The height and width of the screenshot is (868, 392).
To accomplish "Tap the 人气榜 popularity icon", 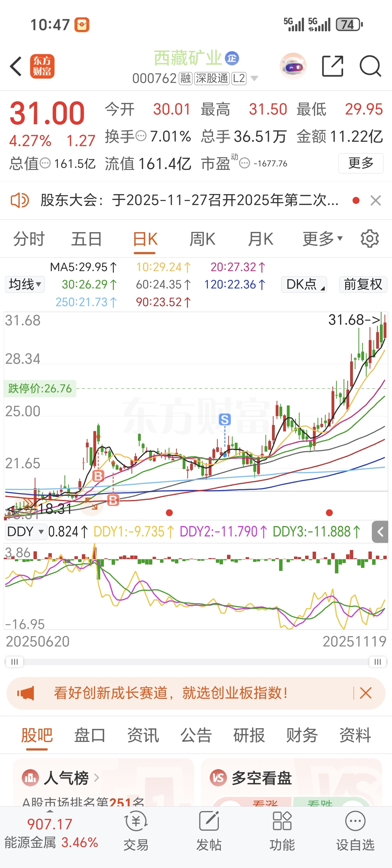I will coord(30,778).
